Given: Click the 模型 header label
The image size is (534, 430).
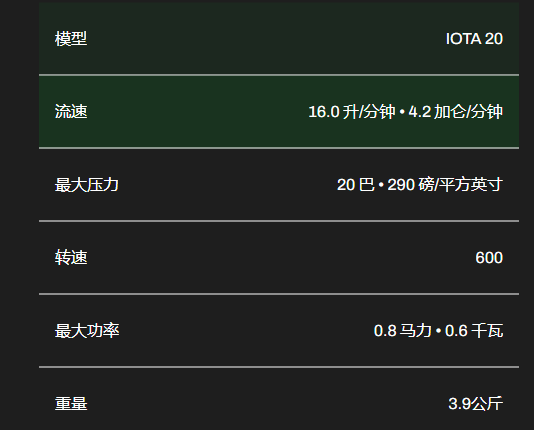Looking at the screenshot, I should coord(71,38).
